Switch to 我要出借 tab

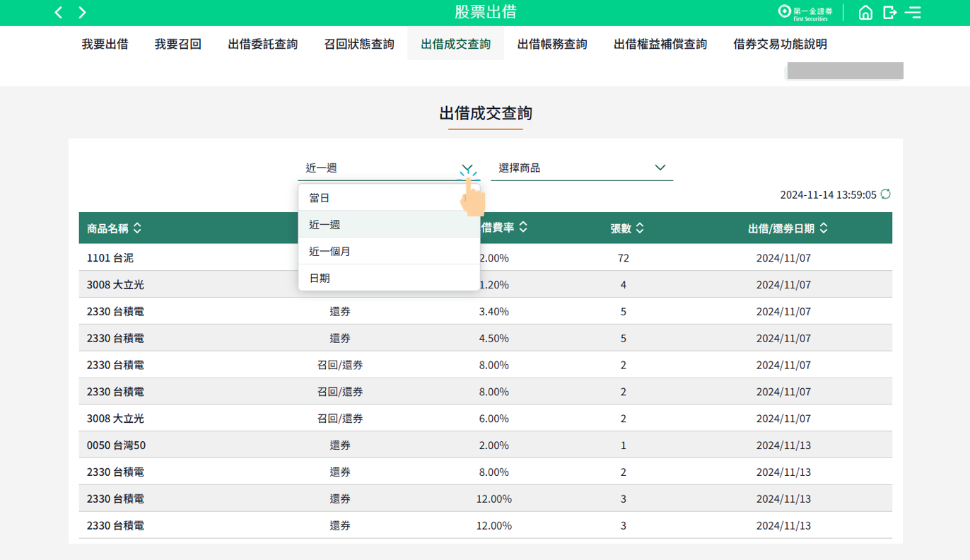point(105,44)
